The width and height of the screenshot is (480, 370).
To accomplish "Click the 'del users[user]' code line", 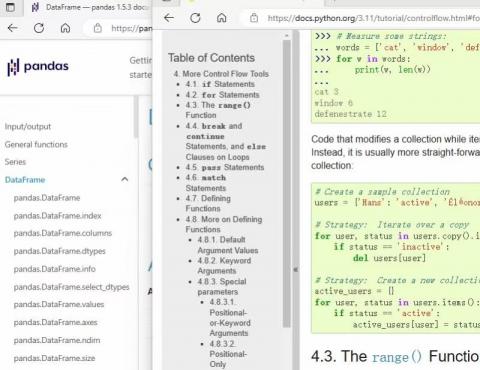I will (x=389, y=258).
